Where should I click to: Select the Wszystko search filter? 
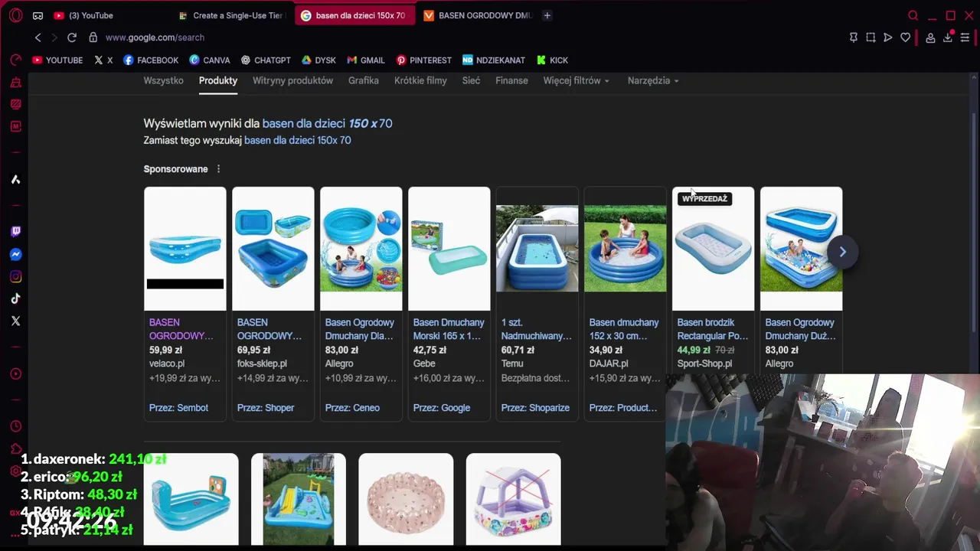click(163, 80)
